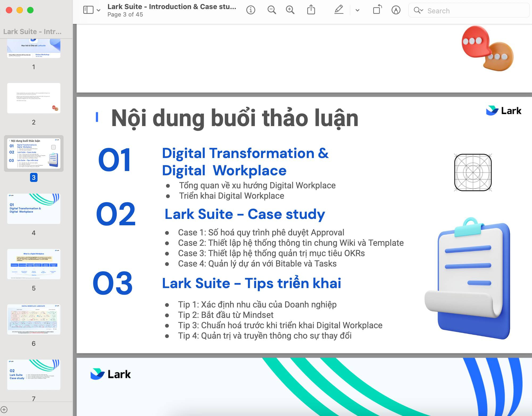
Task: Click 'Case 4: Quản lý dự án với Bitable và Tasks'
Action: pos(257,264)
